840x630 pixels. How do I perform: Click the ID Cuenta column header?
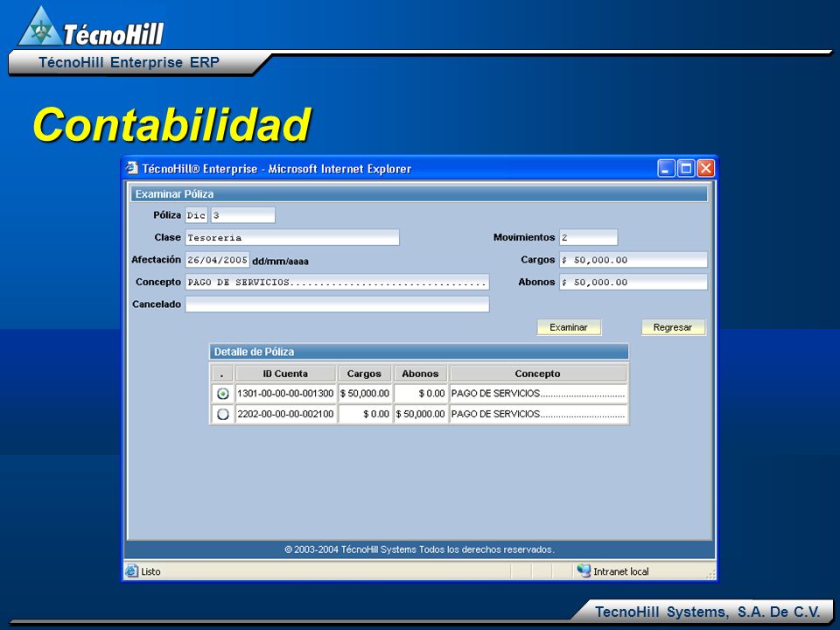[285, 374]
